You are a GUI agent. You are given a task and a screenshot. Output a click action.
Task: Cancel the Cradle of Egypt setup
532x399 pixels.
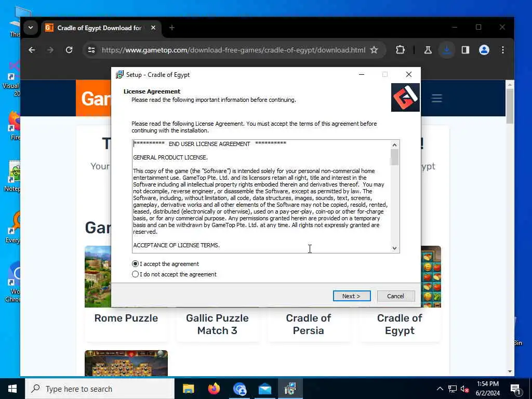click(x=395, y=296)
